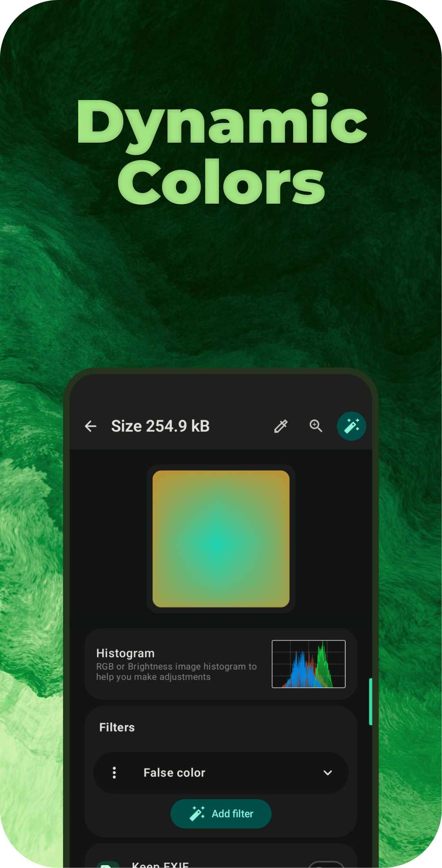Screen dimensions: 442x868
Task: Toggle the Keep EXIF switch
Action: (x=326, y=864)
